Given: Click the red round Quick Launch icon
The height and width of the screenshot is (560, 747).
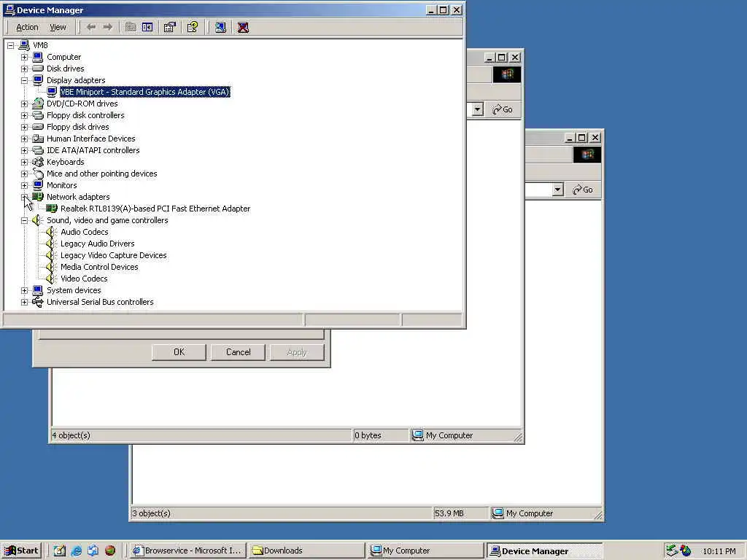Looking at the screenshot, I should (110, 551).
